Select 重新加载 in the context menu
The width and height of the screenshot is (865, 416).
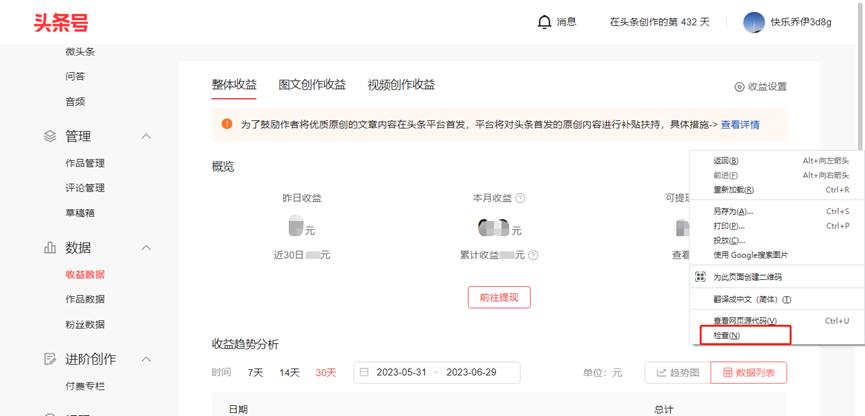coord(777,190)
